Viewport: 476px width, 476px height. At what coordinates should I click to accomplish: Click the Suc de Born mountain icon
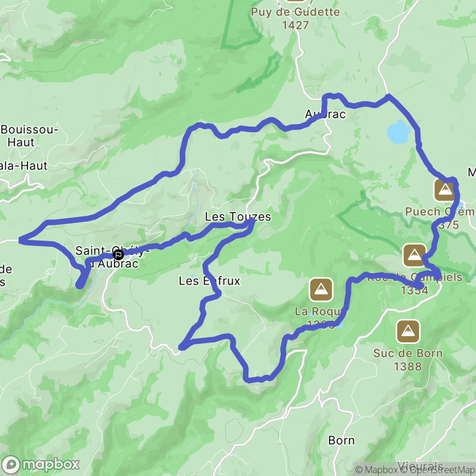click(408, 331)
